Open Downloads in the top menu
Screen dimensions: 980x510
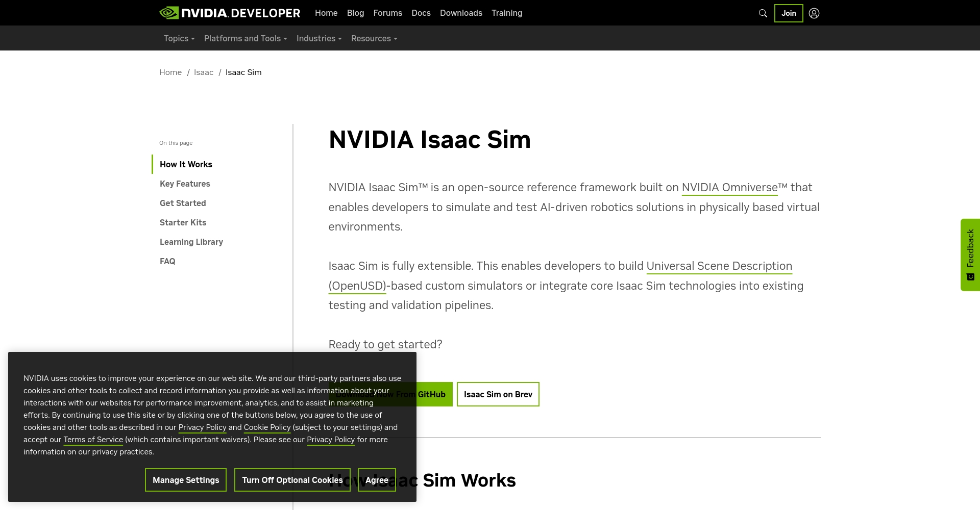coord(461,13)
